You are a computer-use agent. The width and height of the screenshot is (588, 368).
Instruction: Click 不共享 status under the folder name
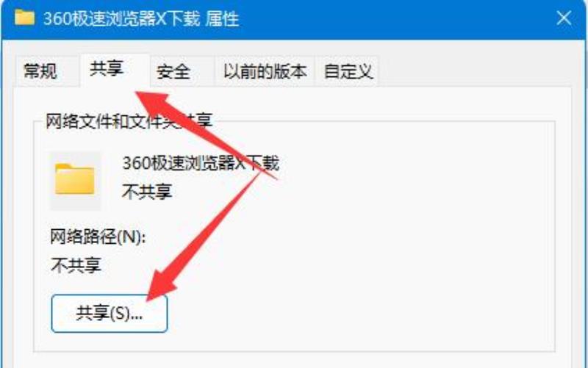(x=147, y=192)
